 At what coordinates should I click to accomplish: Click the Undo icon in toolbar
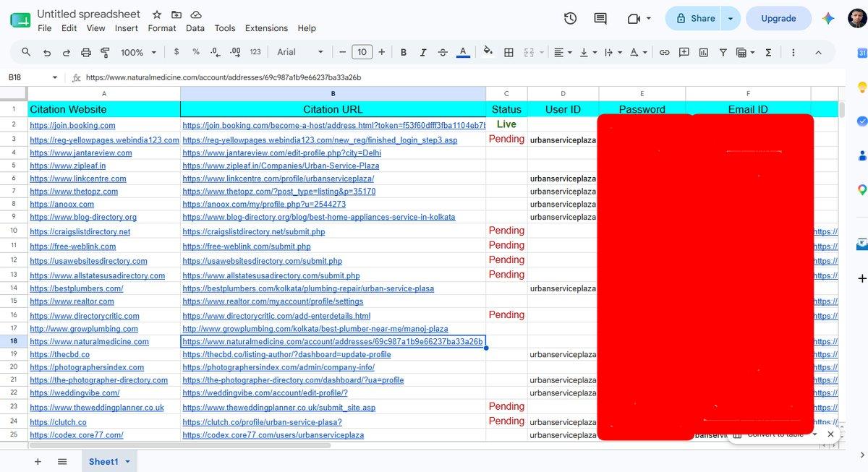click(x=47, y=52)
